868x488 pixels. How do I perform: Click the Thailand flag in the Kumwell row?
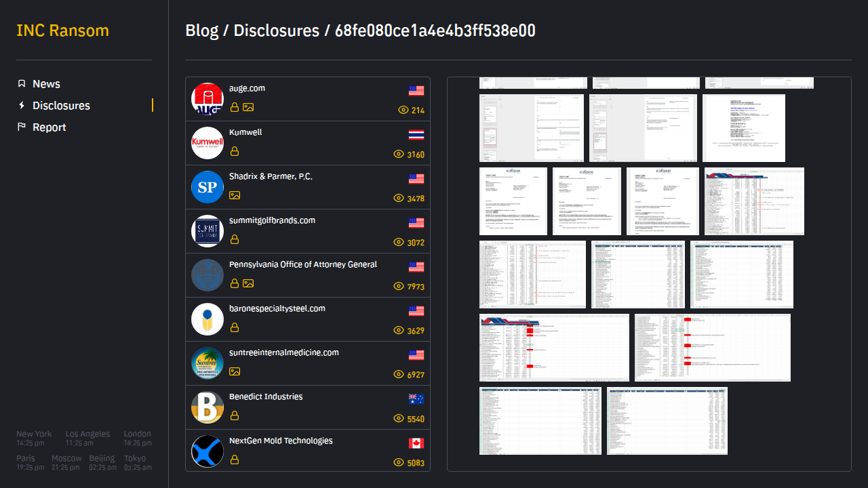click(x=416, y=134)
